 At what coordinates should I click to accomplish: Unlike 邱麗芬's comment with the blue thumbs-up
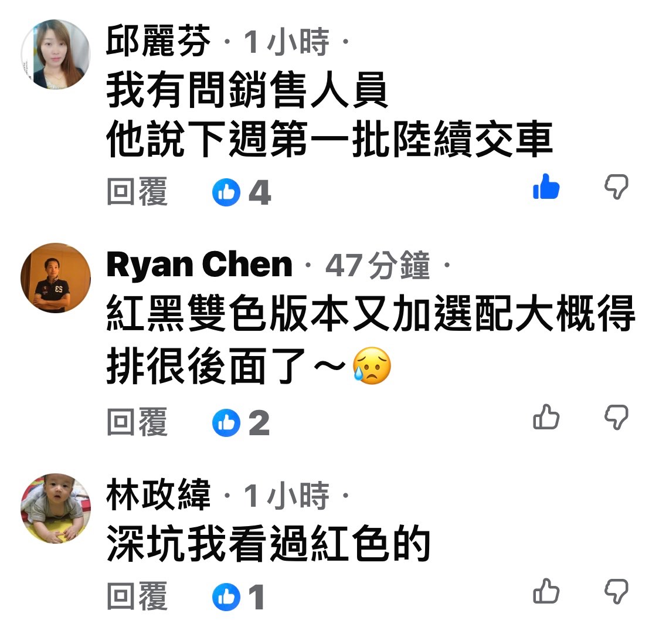tap(546, 187)
